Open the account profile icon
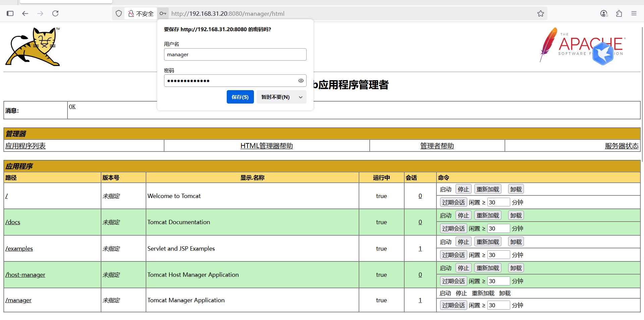Viewport: 644px width, 320px height. tap(604, 13)
